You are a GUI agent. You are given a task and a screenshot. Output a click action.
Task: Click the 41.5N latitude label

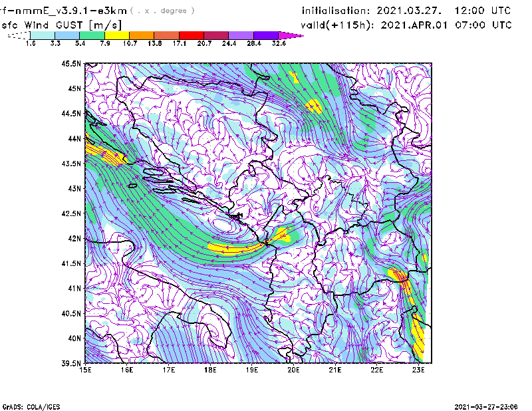(x=72, y=263)
